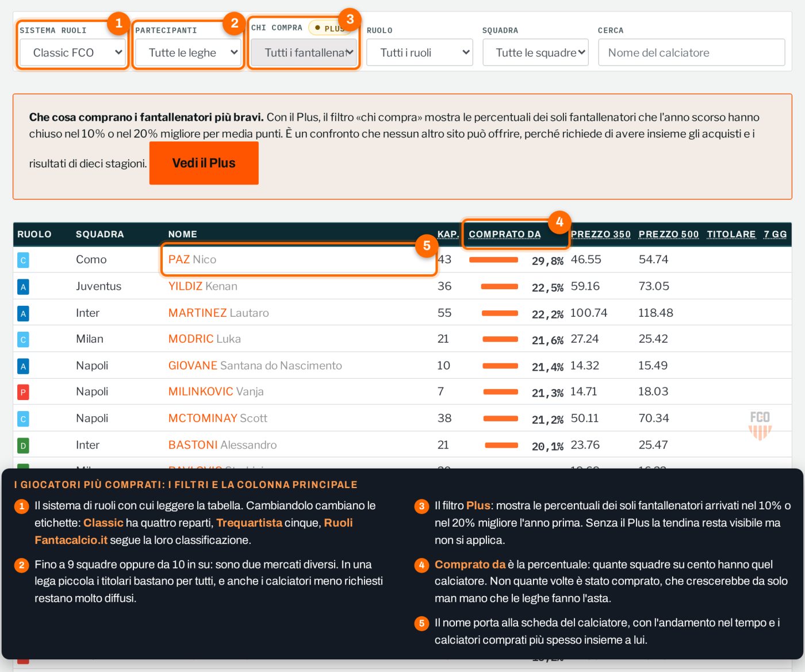This screenshot has height=672, width=805.
Task: Open the MODRIC Luka player link
Action: [205, 339]
